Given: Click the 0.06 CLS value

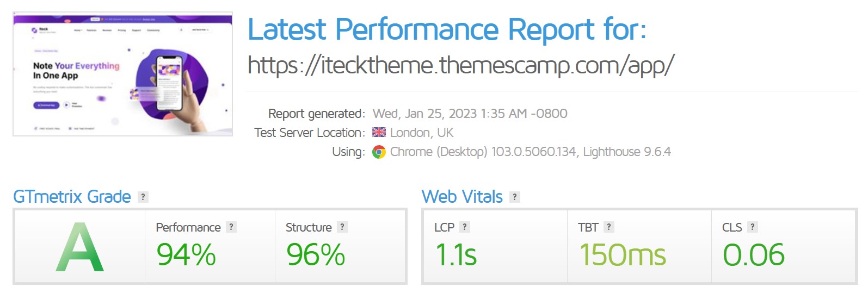Looking at the screenshot, I should point(754,254).
